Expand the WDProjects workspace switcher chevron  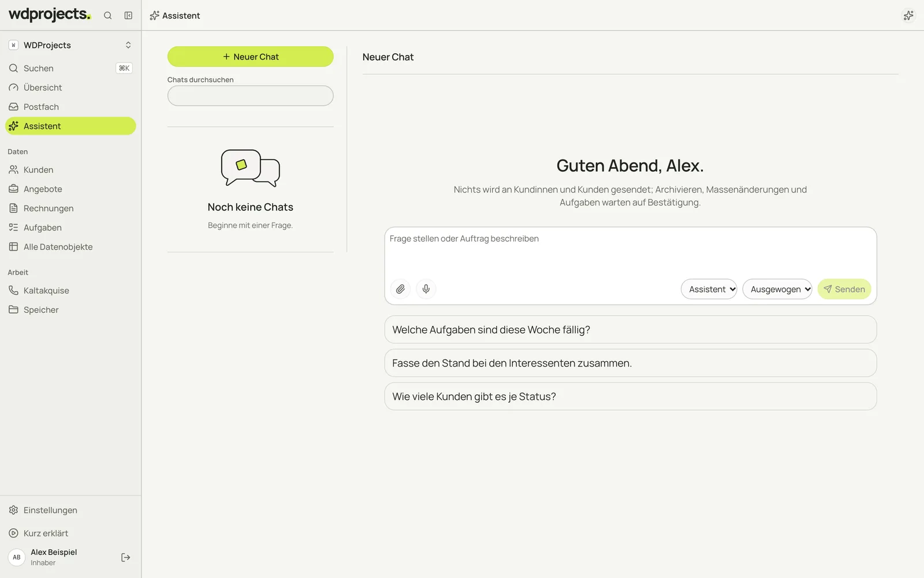pyautogui.click(x=128, y=45)
